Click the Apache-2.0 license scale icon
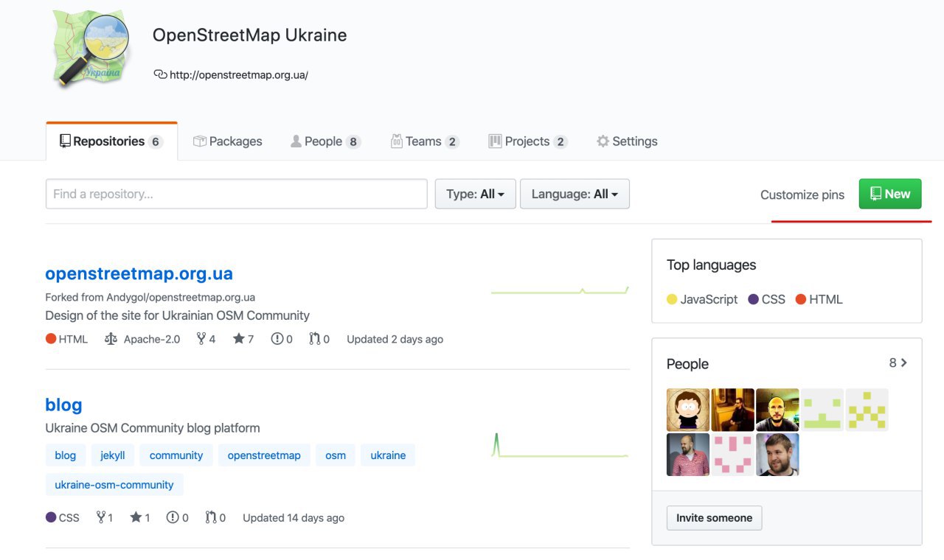 [111, 339]
